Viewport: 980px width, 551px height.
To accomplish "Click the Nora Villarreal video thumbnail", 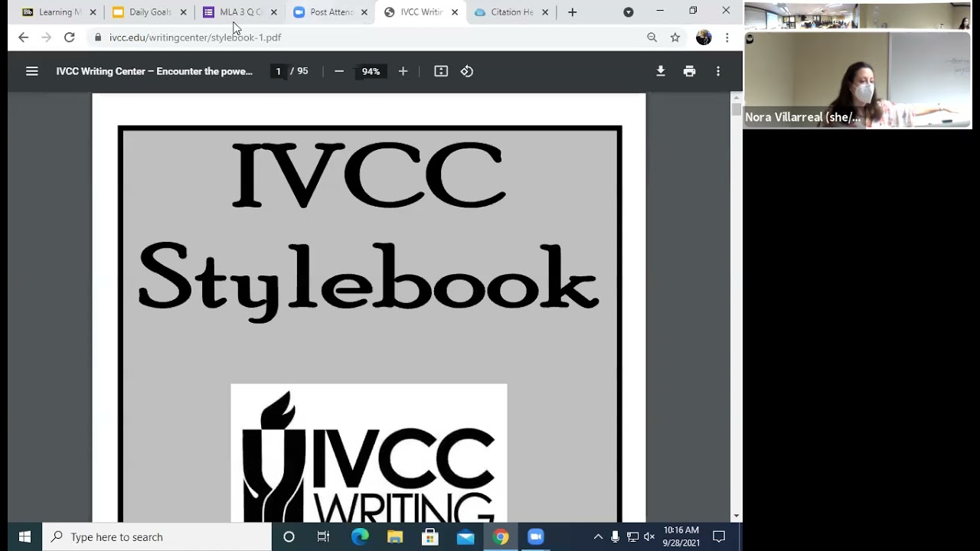I will point(857,80).
